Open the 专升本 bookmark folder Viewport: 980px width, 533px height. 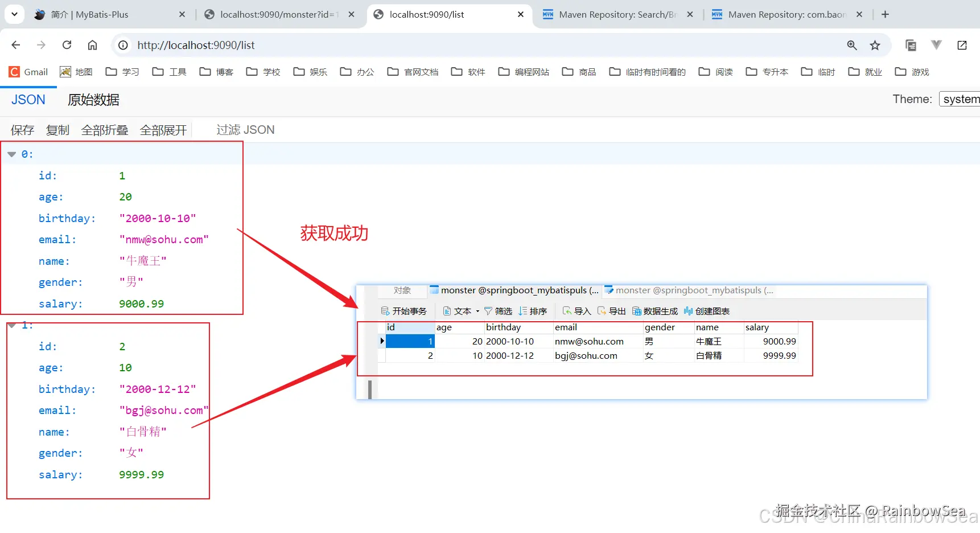767,72
